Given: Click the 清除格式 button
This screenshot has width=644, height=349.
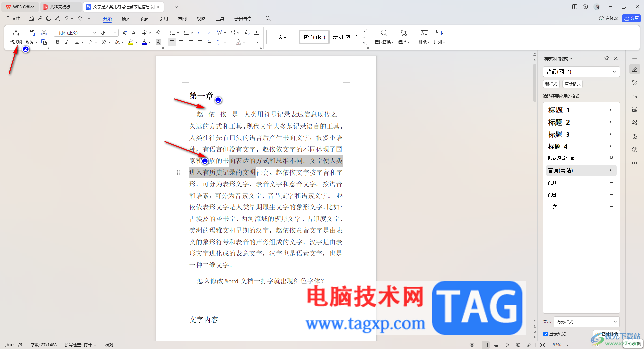Looking at the screenshot, I should coord(572,84).
